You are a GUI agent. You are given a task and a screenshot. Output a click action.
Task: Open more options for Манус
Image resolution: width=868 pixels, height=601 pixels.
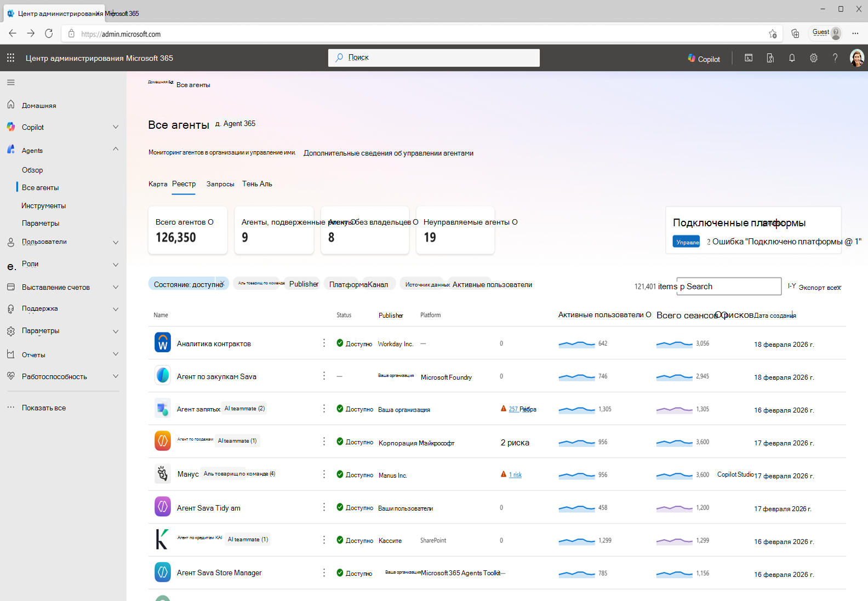point(324,474)
